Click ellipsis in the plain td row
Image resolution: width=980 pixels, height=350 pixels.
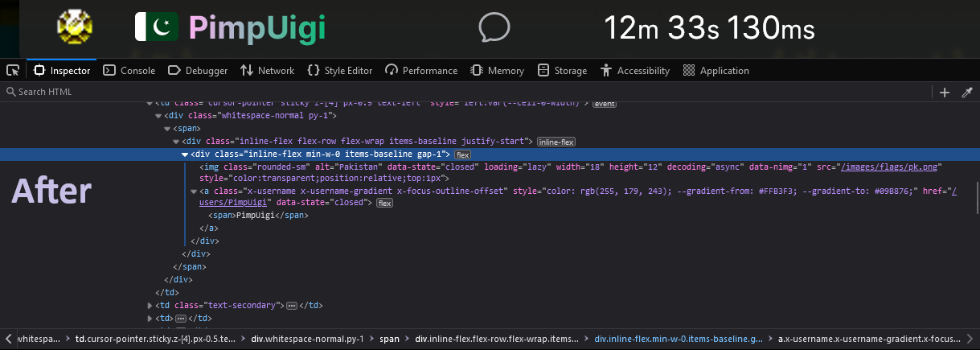tap(180, 319)
